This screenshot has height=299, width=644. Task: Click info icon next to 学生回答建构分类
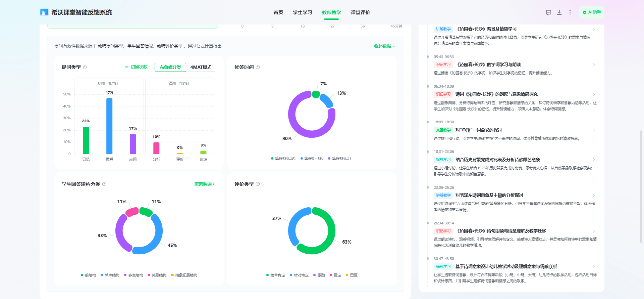tap(104, 184)
